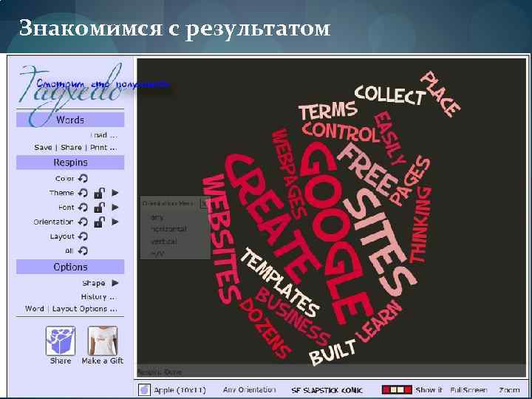Expand the Font options arrow

pos(115,208)
